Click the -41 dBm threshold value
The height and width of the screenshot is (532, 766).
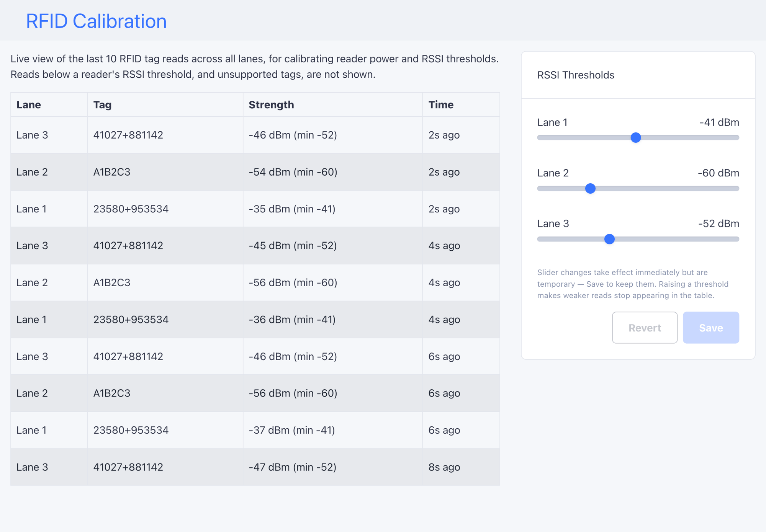click(719, 122)
